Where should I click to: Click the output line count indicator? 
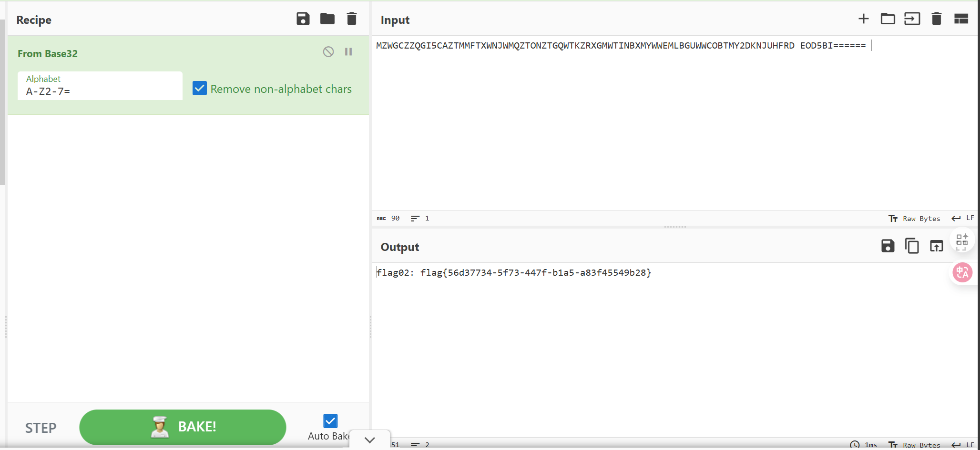420,445
